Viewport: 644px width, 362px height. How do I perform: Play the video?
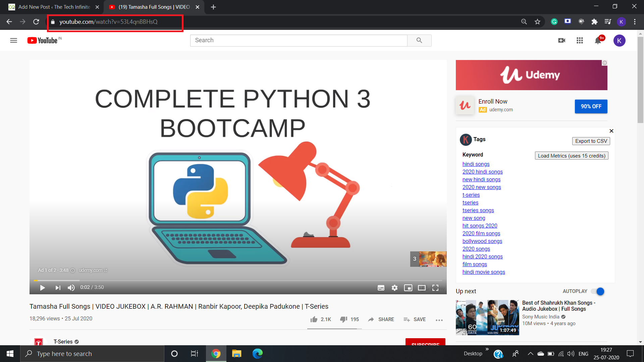tap(42, 288)
